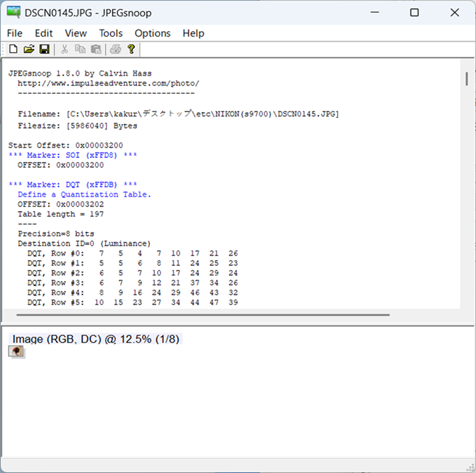
Task: Click the decoded image preview thumbnail
Action: point(16,352)
